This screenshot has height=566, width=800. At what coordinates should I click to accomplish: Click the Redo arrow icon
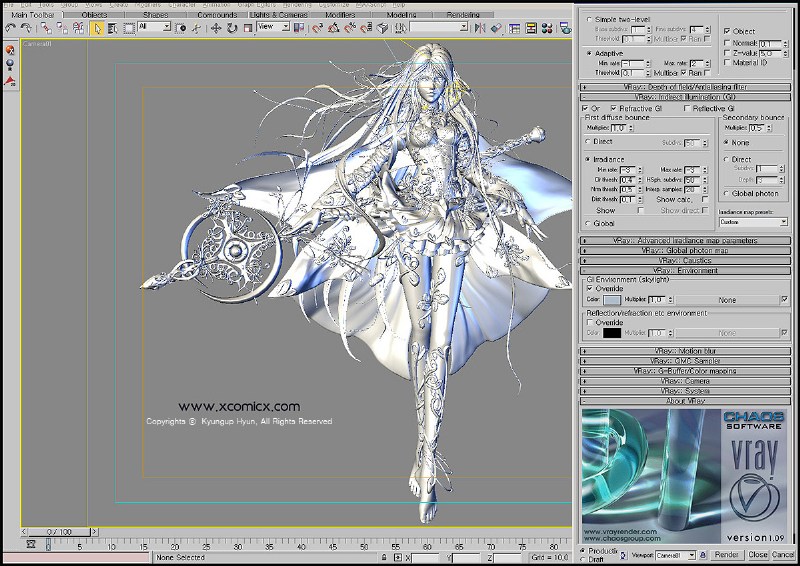25,28
